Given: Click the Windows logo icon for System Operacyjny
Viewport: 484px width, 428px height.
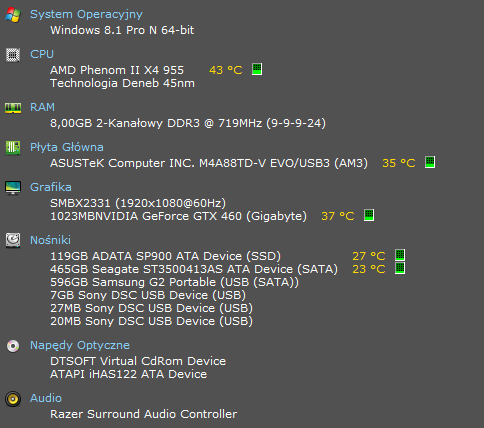Looking at the screenshot, I should pyautogui.click(x=13, y=15).
